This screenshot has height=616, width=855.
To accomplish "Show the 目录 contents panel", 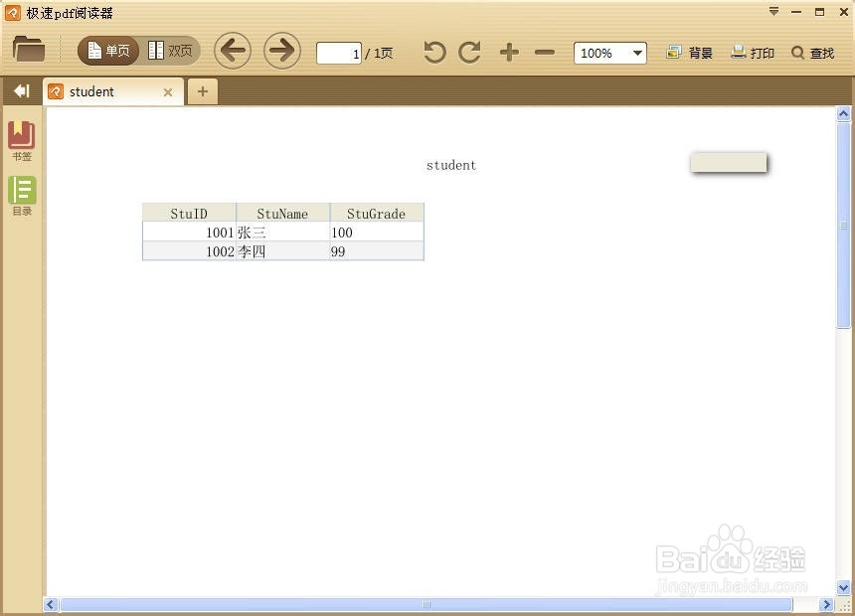I will click(22, 195).
